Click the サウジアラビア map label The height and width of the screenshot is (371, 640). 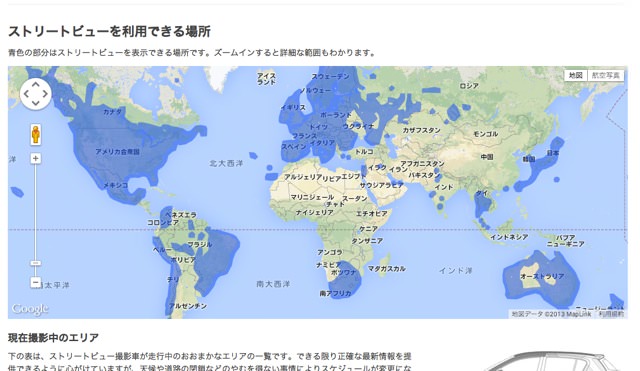(x=381, y=185)
